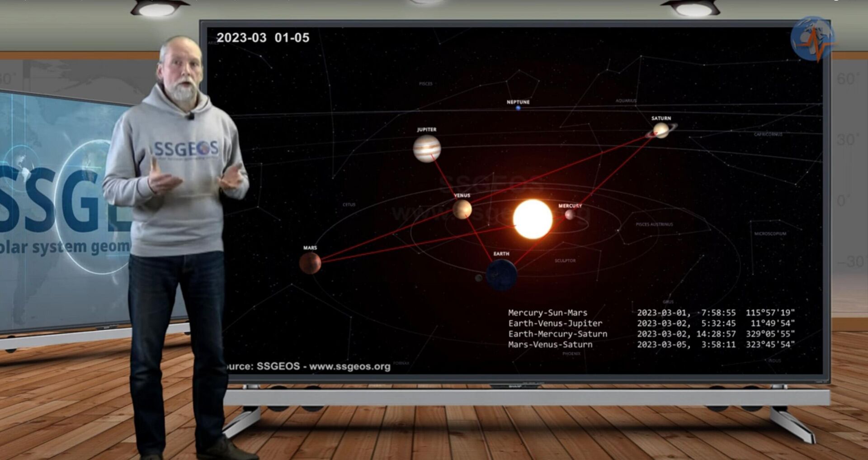Click the VENUS name label
Viewport: 868px width, 460px height.
click(462, 195)
